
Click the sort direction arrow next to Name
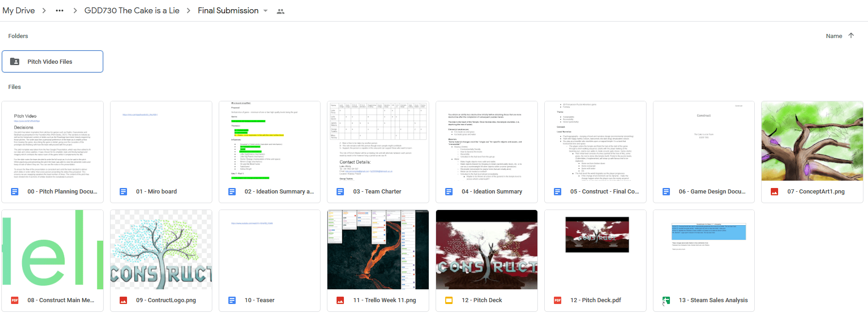[851, 36]
